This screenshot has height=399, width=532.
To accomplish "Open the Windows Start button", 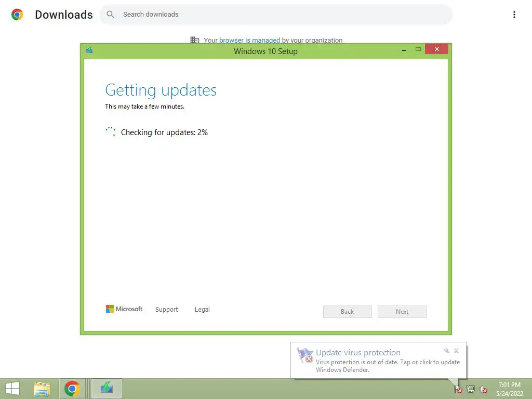I will click(12, 389).
